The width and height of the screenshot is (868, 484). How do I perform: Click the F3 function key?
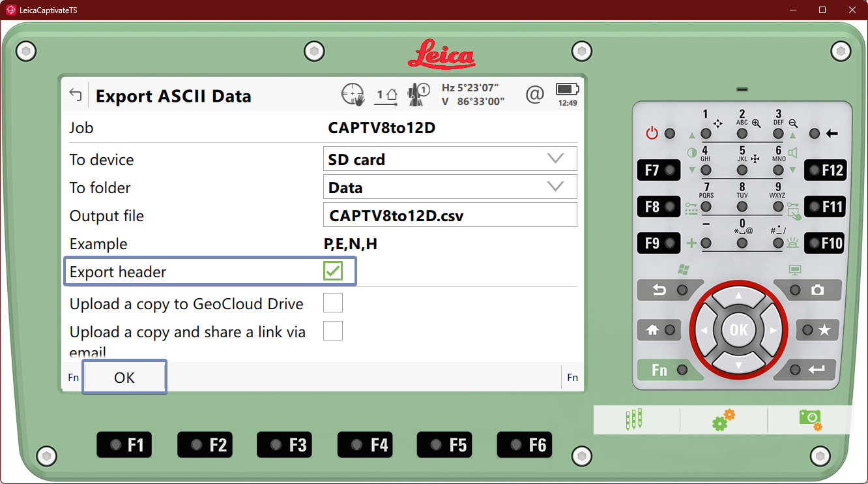pyautogui.click(x=285, y=445)
